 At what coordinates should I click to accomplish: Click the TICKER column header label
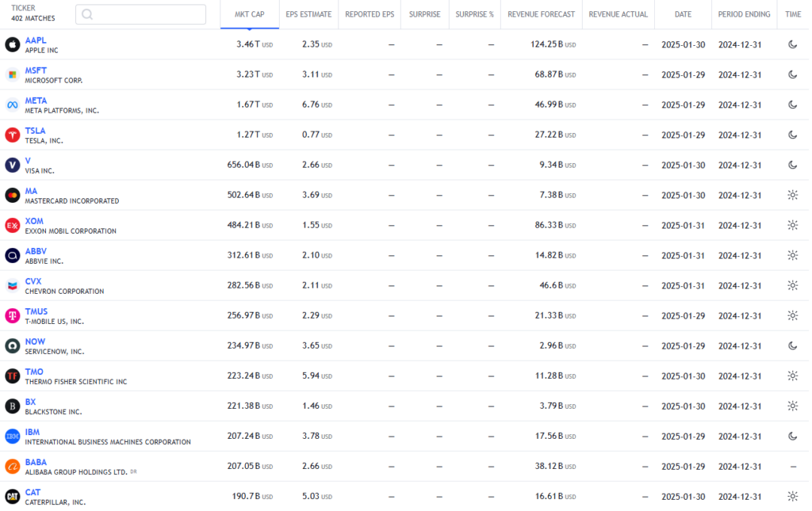23,8
